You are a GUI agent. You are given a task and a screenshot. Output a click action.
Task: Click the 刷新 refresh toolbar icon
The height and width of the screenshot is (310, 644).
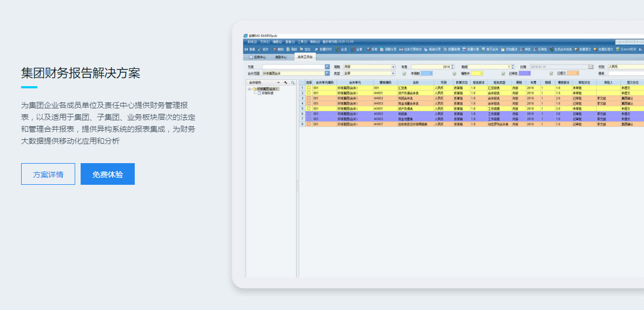(x=288, y=49)
